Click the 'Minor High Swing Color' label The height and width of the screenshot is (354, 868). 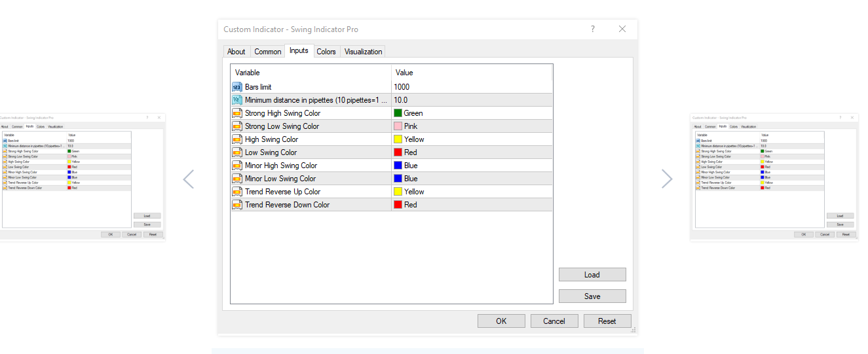(x=281, y=166)
